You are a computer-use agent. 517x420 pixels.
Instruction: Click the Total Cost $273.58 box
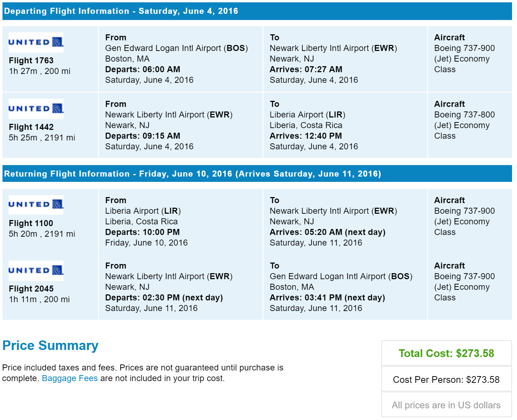pyautogui.click(x=447, y=353)
